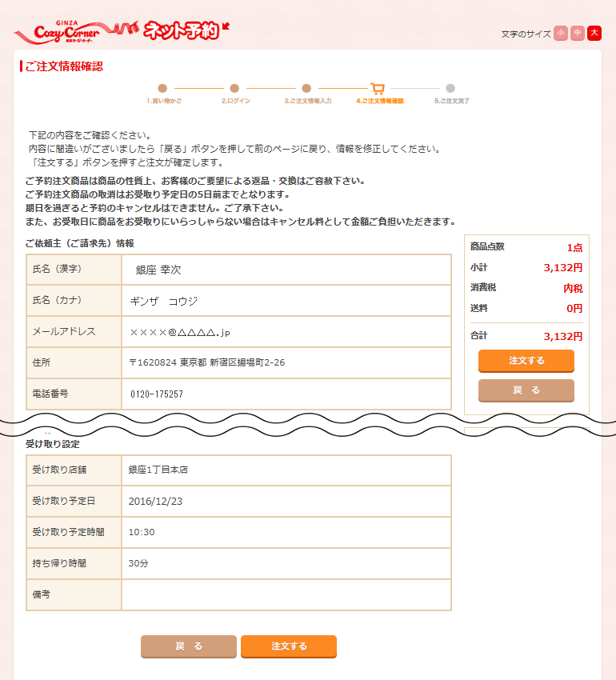Click the ネット予約 header logo
Viewport: 616px width, 680px height.
[181, 30]
